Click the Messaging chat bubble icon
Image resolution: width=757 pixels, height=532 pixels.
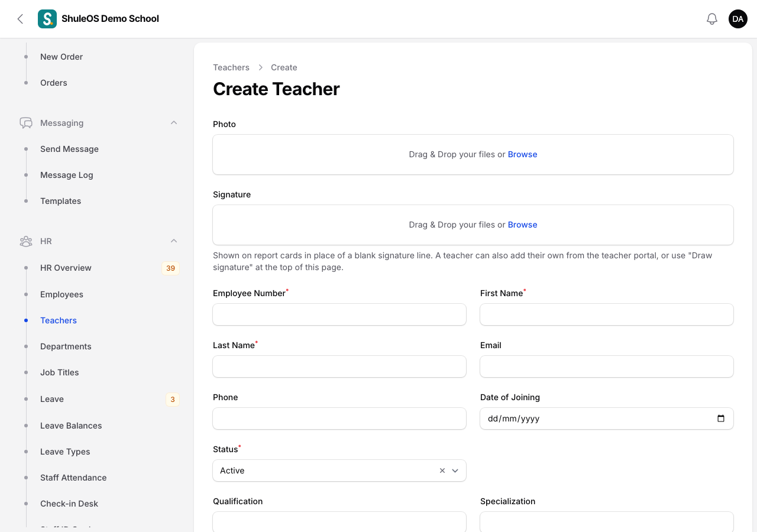(26, 123)
